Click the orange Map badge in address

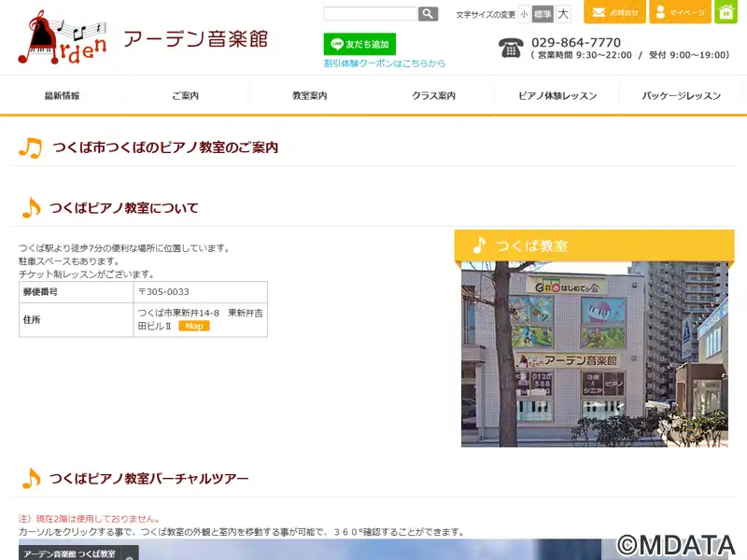coord(194,326)
